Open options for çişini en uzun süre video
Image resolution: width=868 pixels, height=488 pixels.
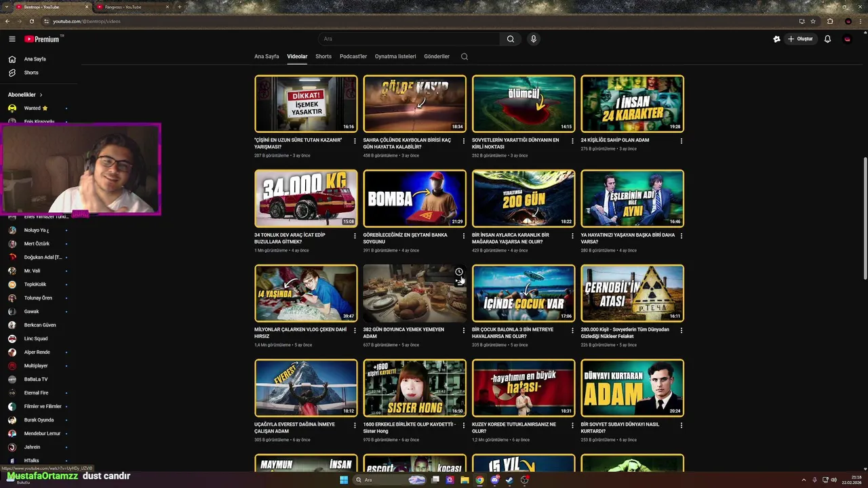pyautogui.click(x=355, y=141)
